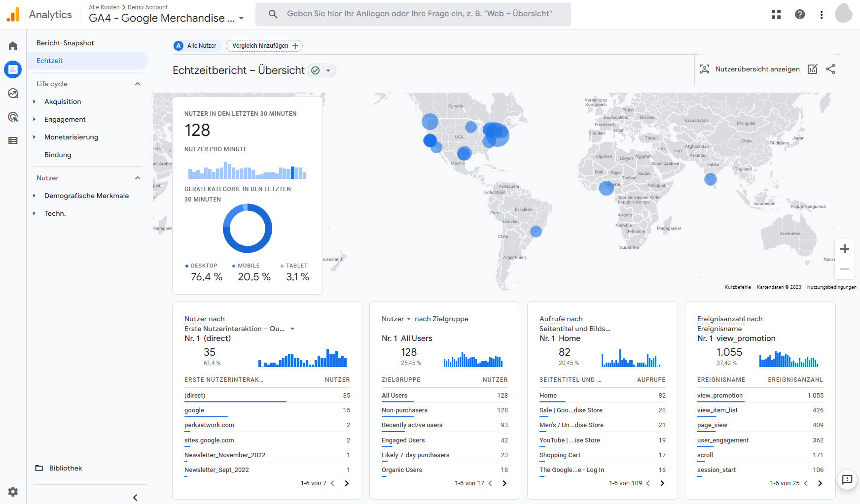This screenshot has height=504, width=860.
Task: Click the search magnifier icon
Action: pos(273,14)
